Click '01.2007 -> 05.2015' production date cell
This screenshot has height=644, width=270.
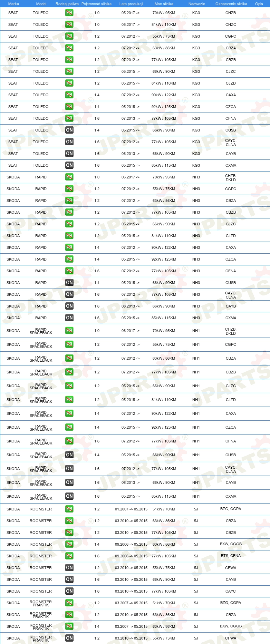click(x=131, y=509)
